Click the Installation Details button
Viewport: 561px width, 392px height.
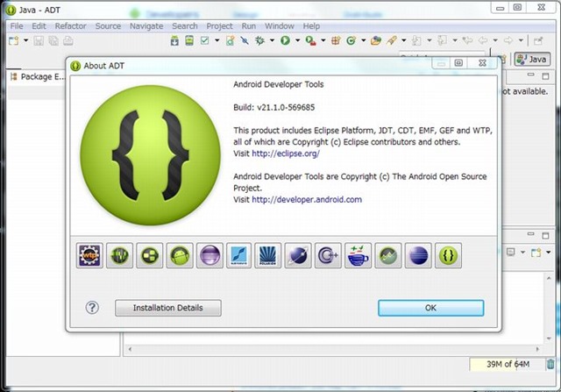pos(167,308)
